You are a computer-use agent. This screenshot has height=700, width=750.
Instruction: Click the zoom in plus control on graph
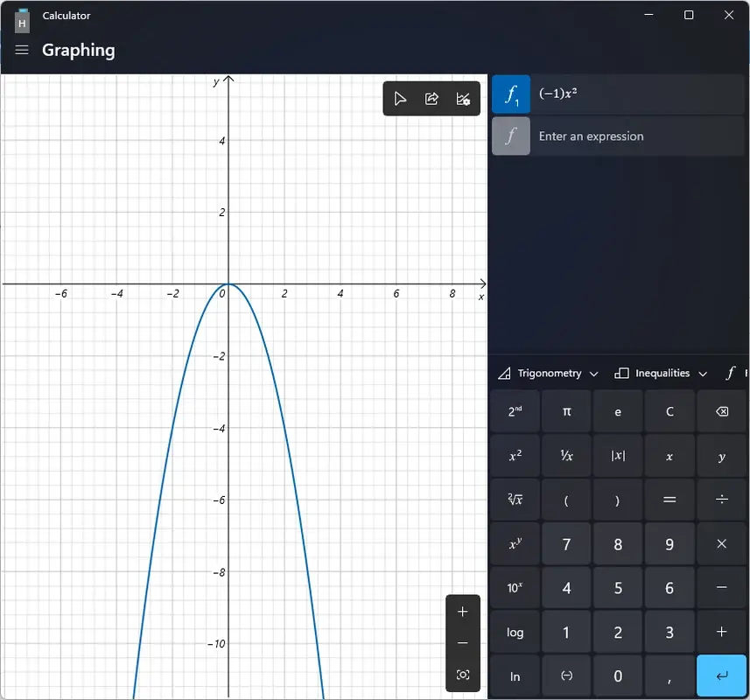coord(462,612)
